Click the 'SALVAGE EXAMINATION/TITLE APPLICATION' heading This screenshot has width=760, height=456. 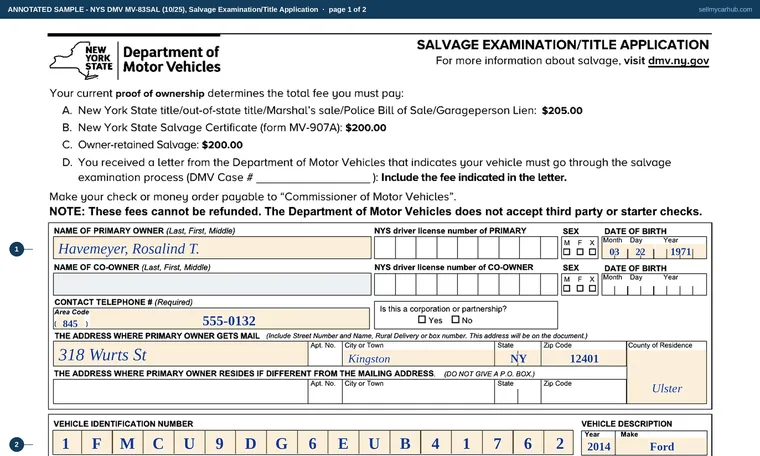(563, 45)
